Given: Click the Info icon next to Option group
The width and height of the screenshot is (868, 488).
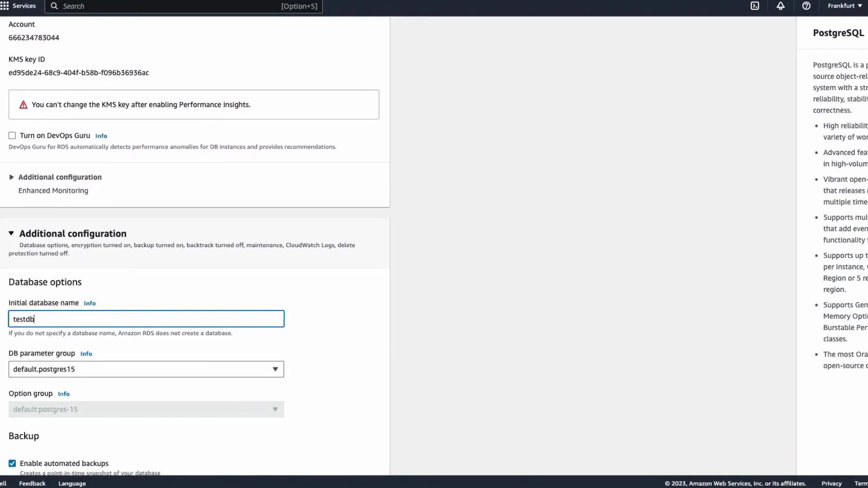Looking at the screenshot, I should pyautogui.click(x=63, y=394).
